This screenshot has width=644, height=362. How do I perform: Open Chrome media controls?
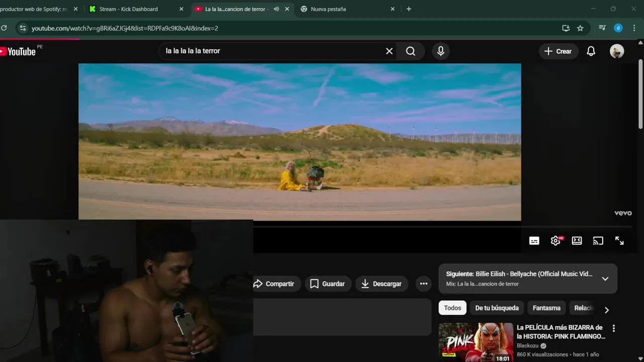pyautogui.click(x=602, y=28)
